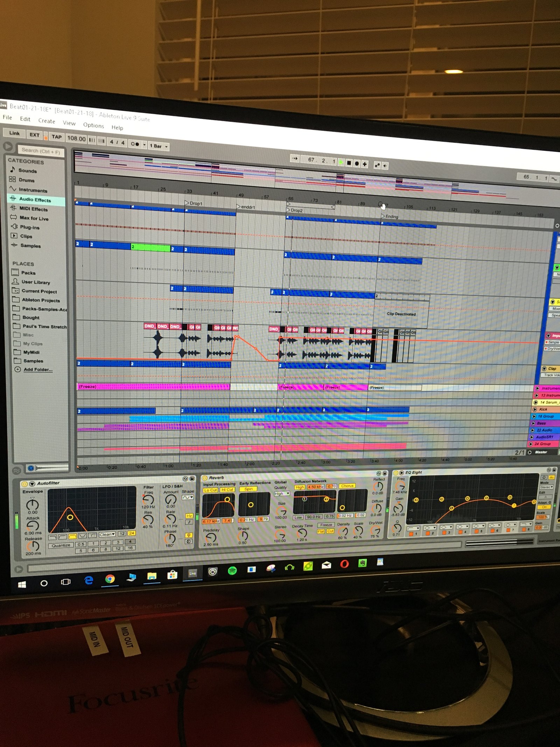Click the Reverb device save preset icon
560x747 pixels.
coord(385,473)
